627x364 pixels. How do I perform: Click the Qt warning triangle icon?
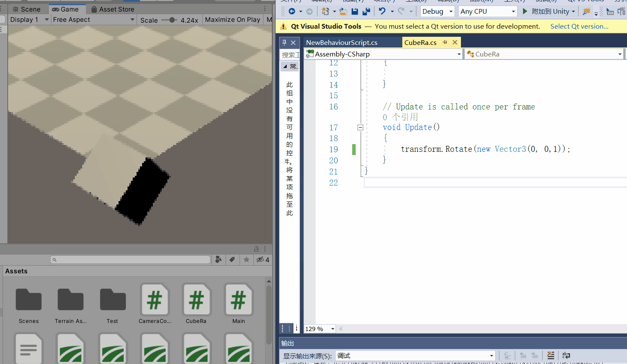[x=283, y=27]
